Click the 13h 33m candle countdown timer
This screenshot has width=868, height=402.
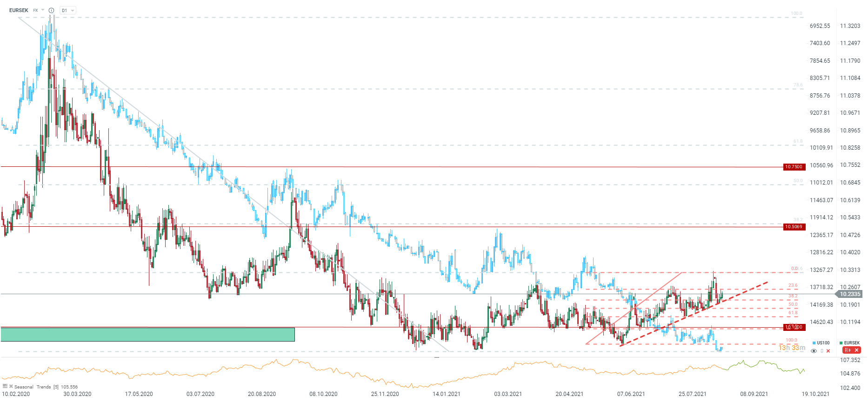tap(792, 348)
